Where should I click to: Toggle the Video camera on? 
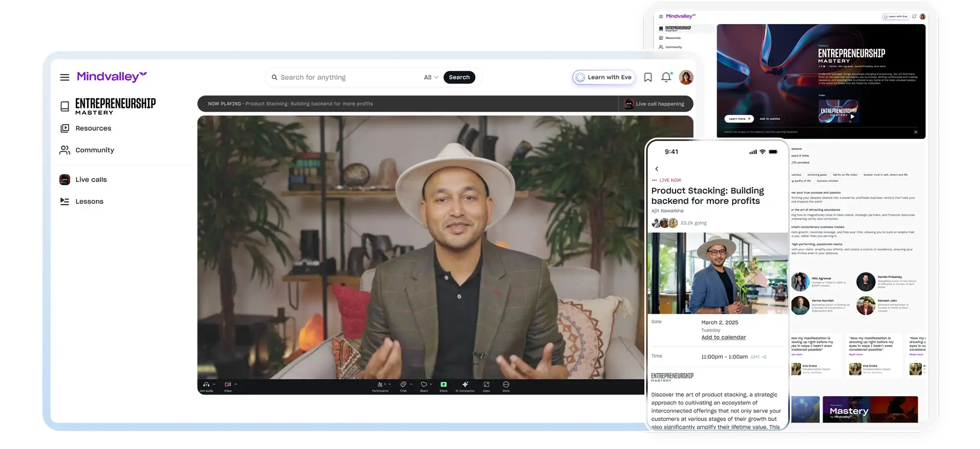228,385
